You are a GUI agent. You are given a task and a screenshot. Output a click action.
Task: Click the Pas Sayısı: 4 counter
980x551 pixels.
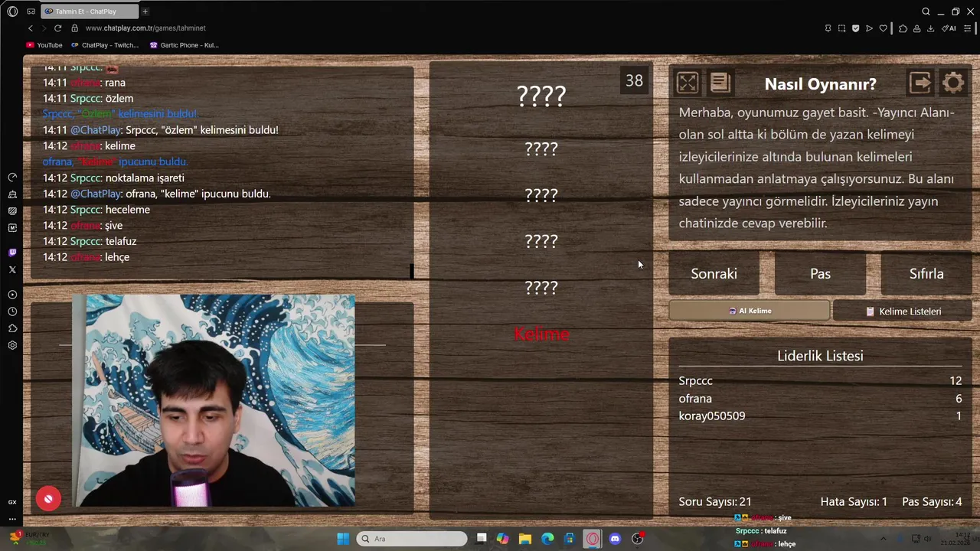[x=932, y=502]
